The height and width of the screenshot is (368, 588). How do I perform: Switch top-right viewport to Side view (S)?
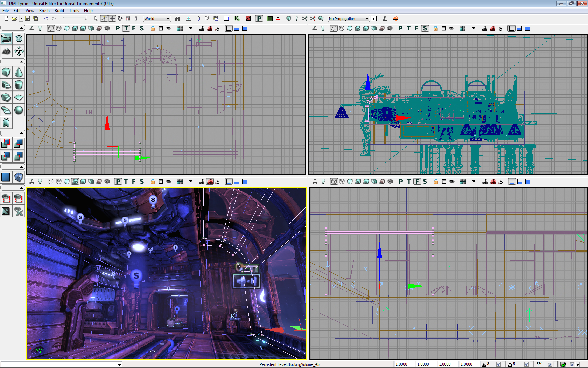(425, 28)
